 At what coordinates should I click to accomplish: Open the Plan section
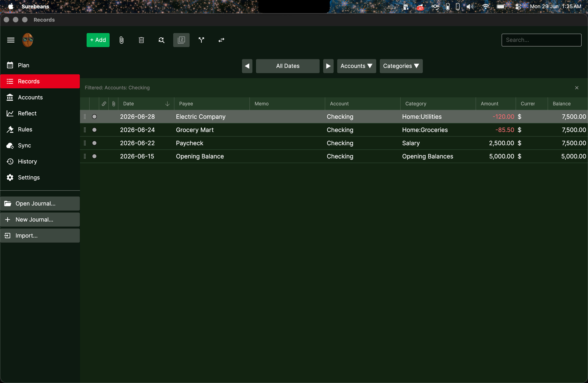pos(40,65)
